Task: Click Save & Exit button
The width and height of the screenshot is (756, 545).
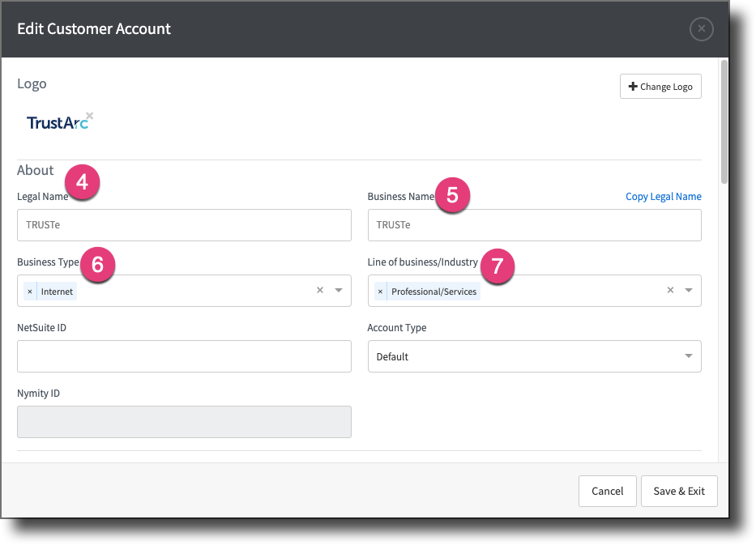Action: tap(679, 491)
